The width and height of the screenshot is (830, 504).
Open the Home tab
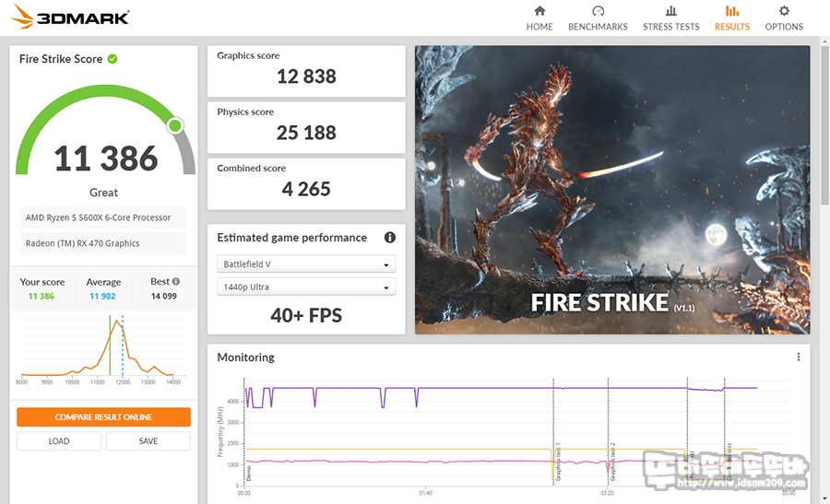539,18
